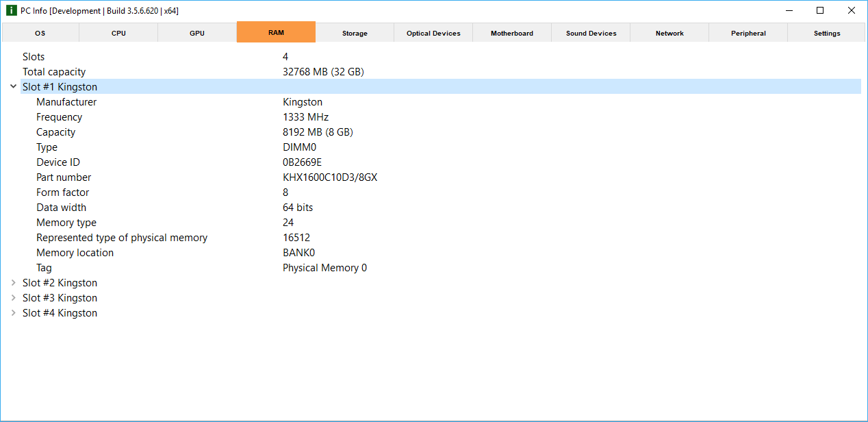868x422 pixels.
Task: Select the Data width label
Action: tap(62, 208)
